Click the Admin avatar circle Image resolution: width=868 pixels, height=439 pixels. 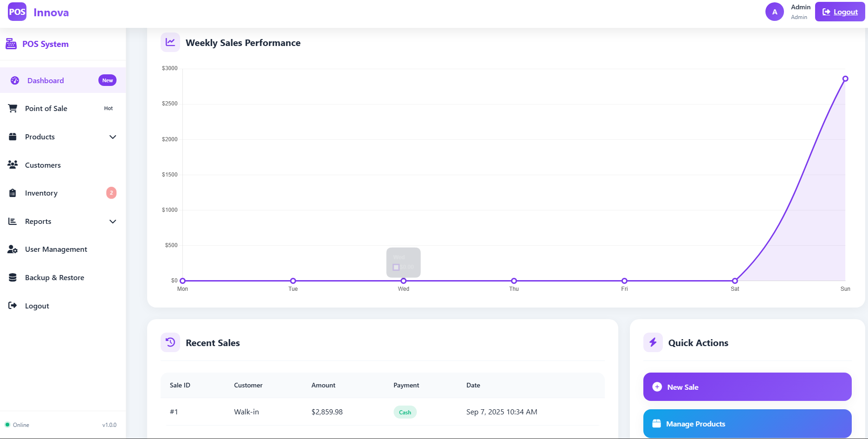point(774,12)
